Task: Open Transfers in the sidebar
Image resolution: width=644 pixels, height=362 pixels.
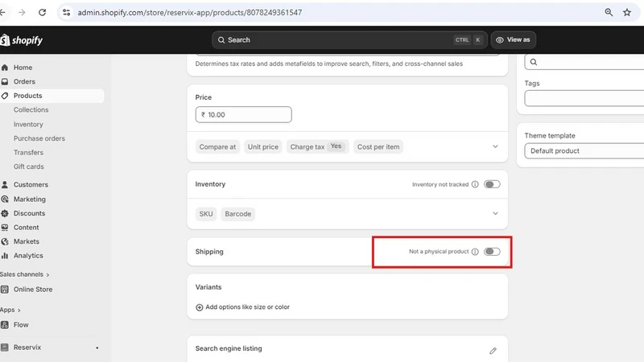Action: [x=28, y=153]
